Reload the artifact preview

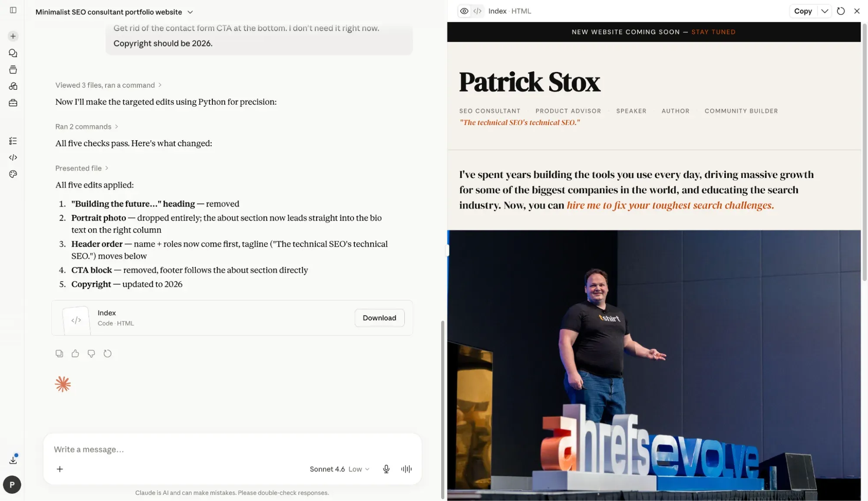coord(841,11)
